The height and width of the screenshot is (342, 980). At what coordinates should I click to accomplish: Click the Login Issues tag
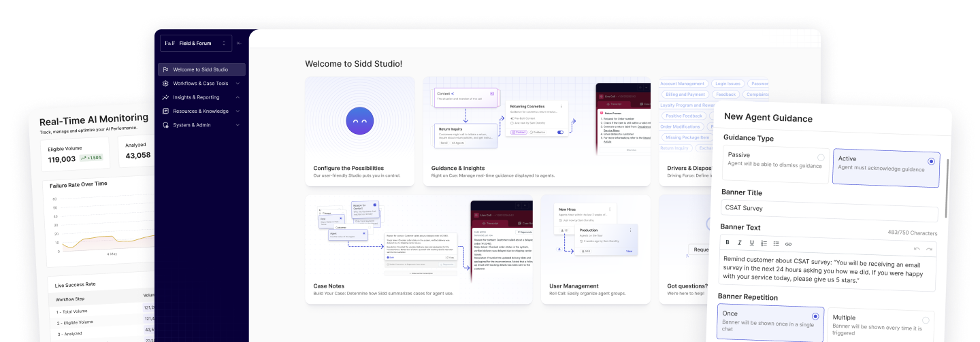(728, 84)
